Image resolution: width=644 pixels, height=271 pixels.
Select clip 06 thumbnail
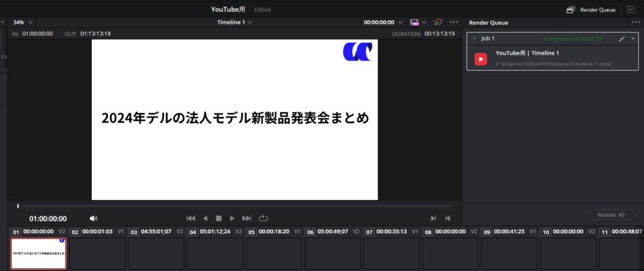pos(333,253)
